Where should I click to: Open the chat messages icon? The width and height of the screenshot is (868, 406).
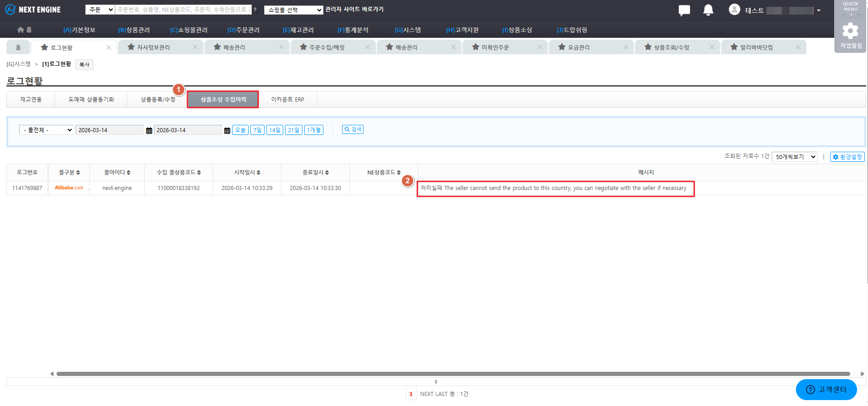pos(684,10)
